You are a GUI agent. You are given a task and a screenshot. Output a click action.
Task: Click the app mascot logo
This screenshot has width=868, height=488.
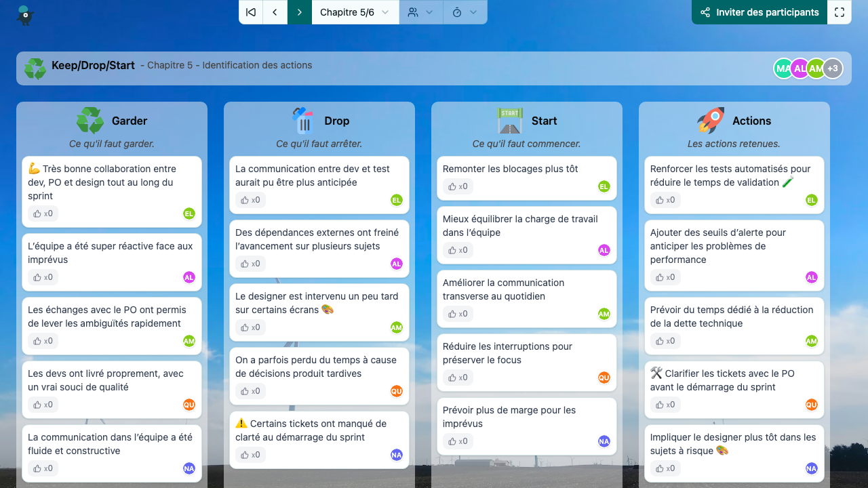coord(26,15)
